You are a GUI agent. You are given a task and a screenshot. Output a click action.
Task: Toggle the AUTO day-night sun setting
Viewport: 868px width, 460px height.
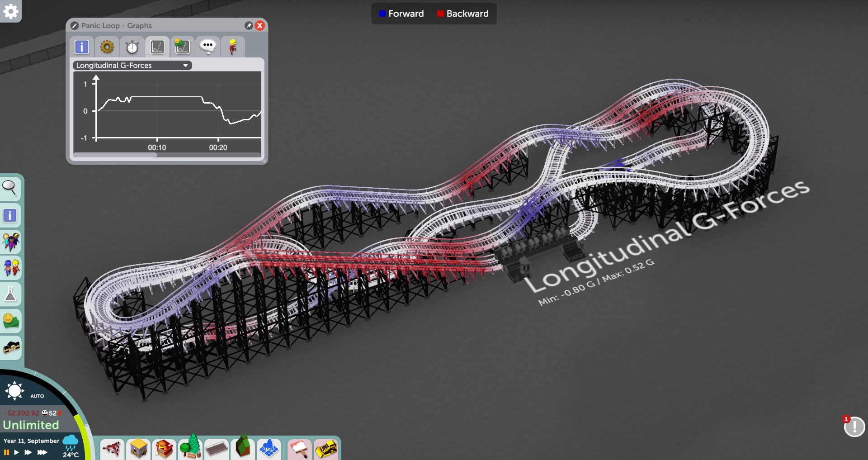14,391
